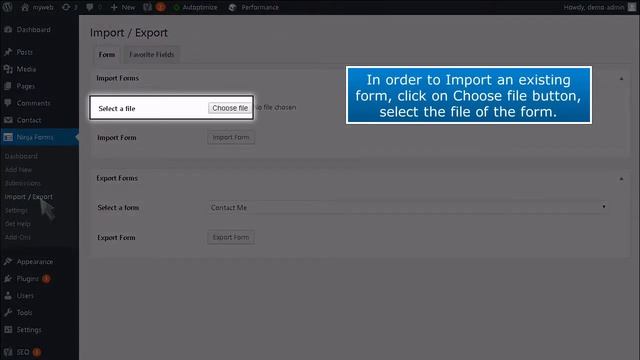Switch to the Favorite Fields tab
This screenshot has height=360, width=640.
(x=151, y=54)
